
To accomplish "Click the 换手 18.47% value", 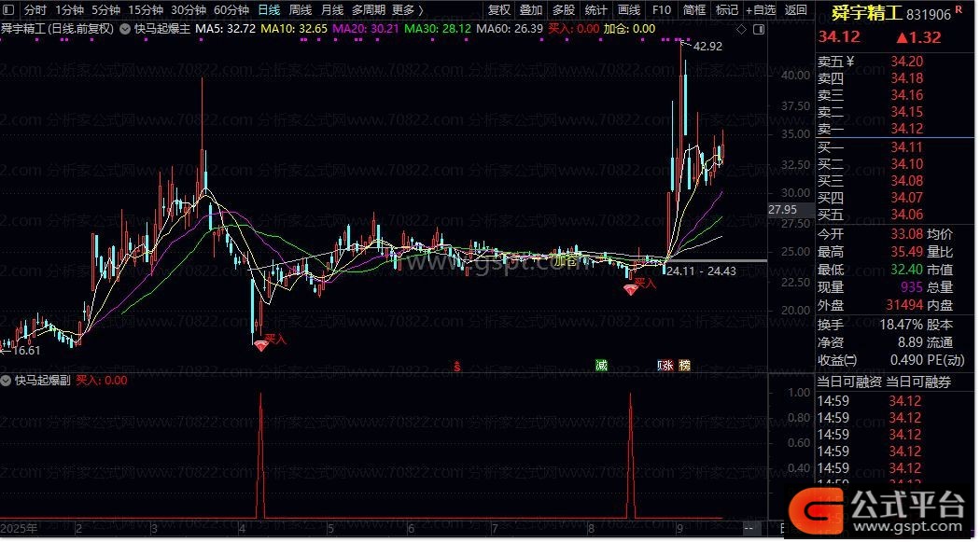I will [902, 325].
